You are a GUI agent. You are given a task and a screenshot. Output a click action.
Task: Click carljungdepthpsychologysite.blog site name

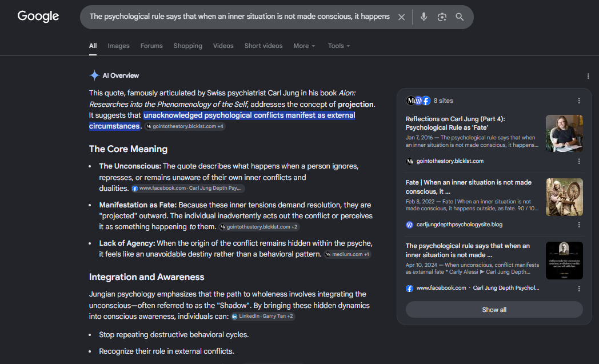[x=459, y=225]
